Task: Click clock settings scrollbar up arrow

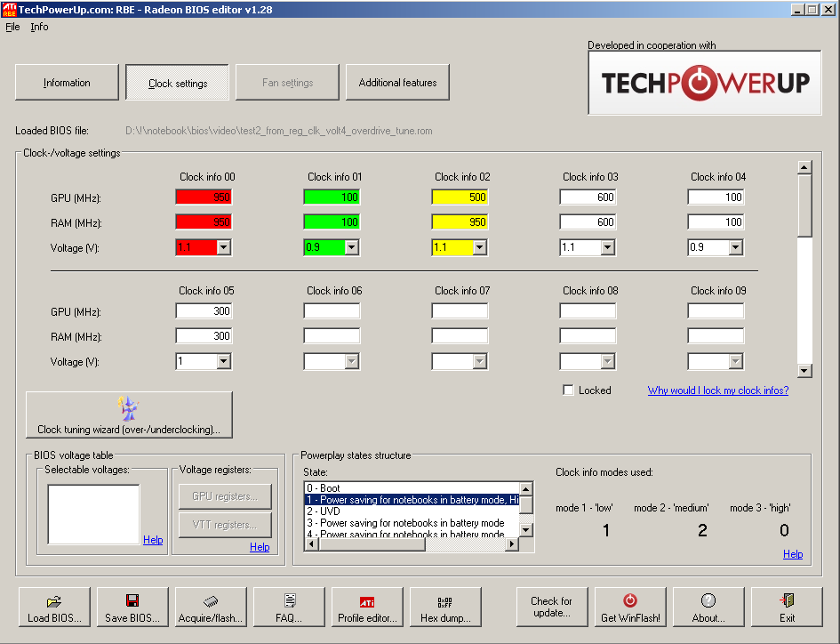Action: (804, 168)
